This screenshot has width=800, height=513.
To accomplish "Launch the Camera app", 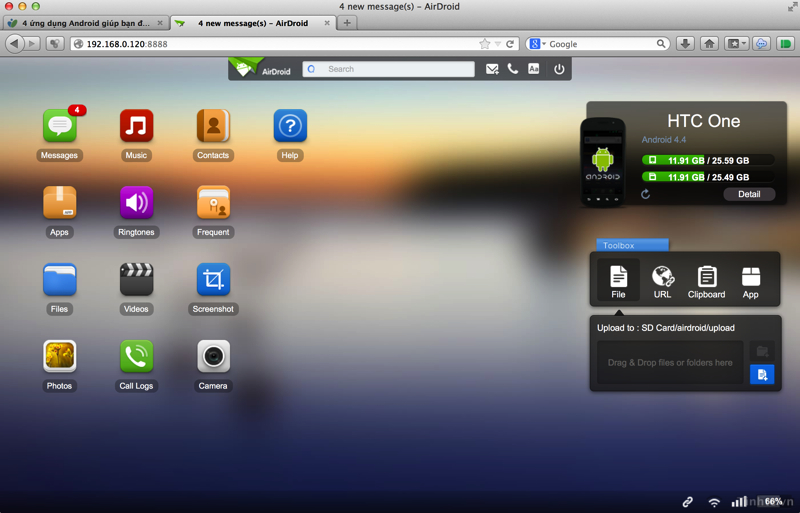I will tap(213, 356).
